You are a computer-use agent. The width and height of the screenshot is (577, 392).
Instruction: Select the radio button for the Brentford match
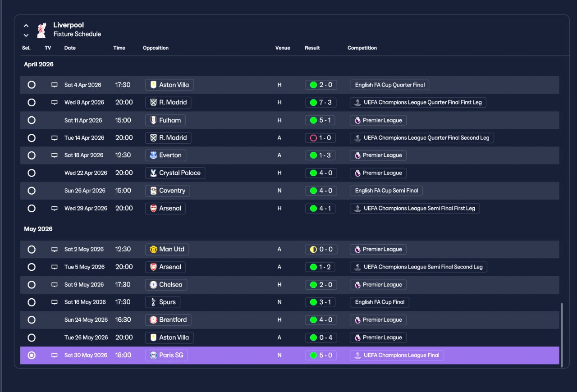[x=32, y=320]
